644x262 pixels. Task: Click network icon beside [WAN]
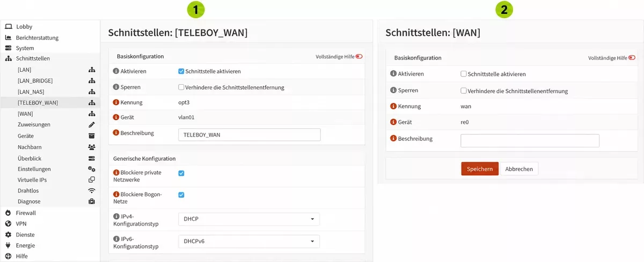pos(92,114)
